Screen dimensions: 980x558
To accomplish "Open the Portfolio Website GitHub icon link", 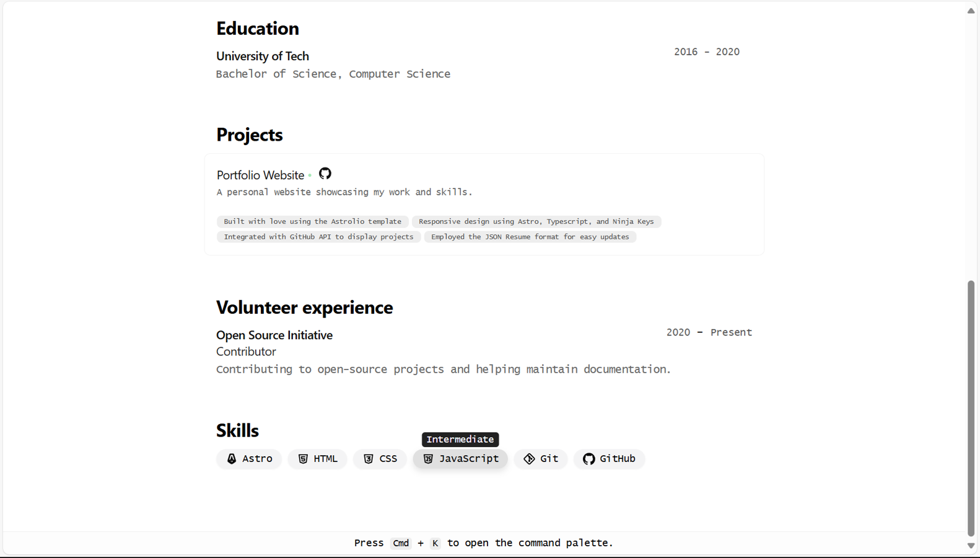I will pyautogui.click(x=325, y=174).
